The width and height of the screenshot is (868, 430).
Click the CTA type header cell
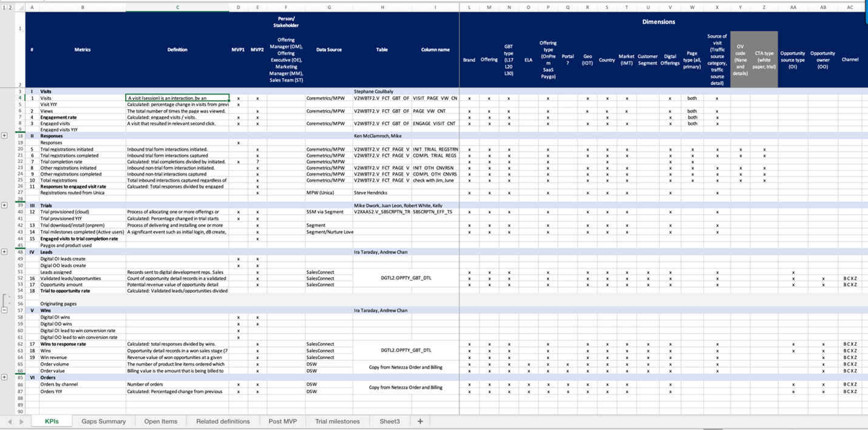(764, 59)
